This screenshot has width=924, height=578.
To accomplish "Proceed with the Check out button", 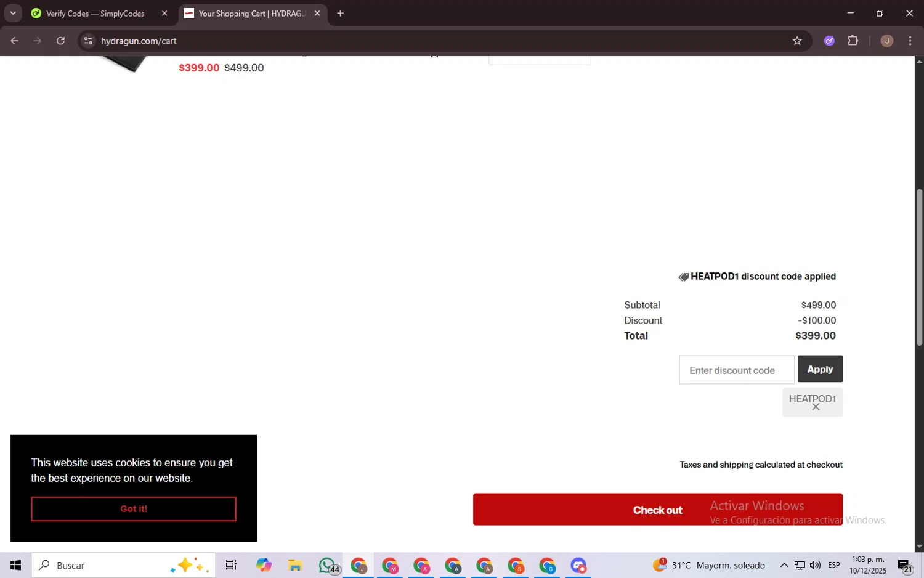I will tap(657, 510).
